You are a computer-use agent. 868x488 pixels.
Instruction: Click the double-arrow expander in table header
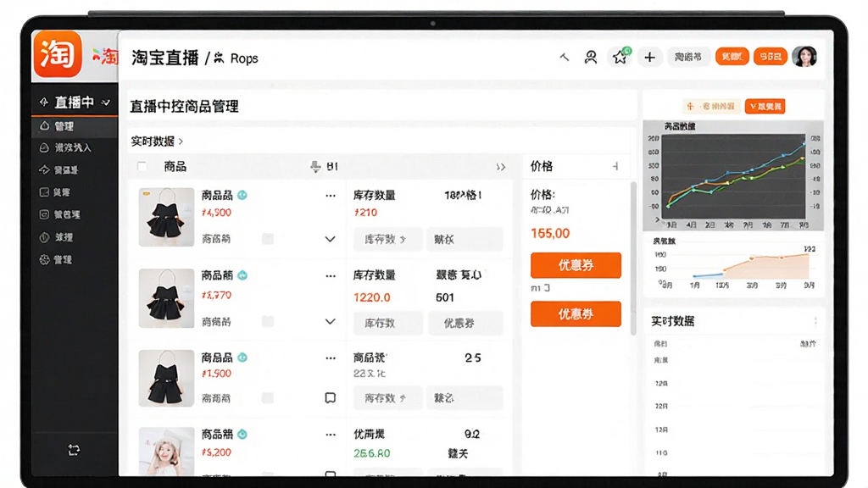500,167
